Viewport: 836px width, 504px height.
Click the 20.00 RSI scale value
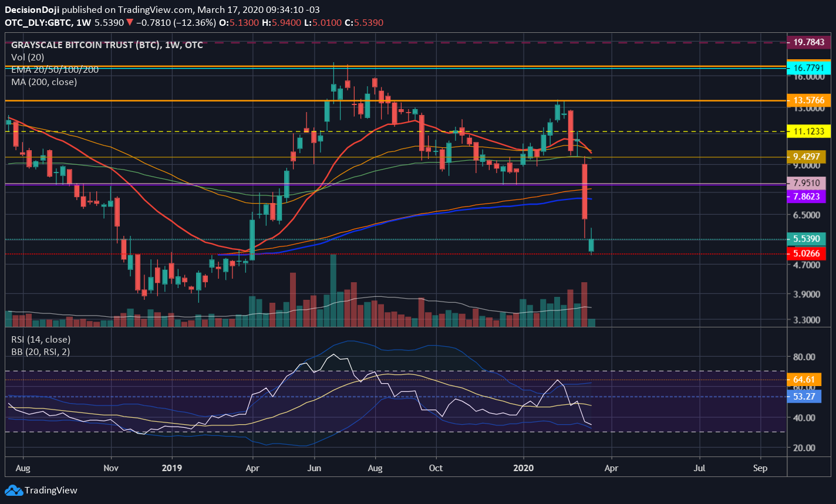(x=804, y=448)
